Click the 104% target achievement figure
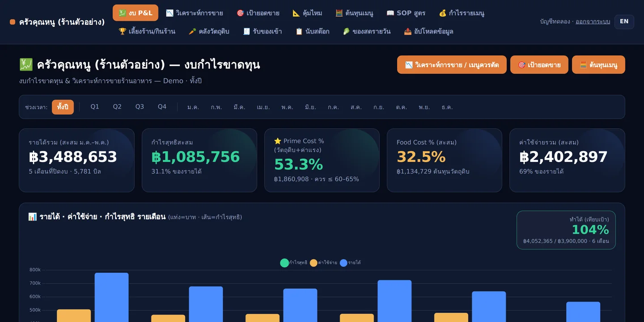This screenshot has width=644, height=322. (x=590, y=230)
